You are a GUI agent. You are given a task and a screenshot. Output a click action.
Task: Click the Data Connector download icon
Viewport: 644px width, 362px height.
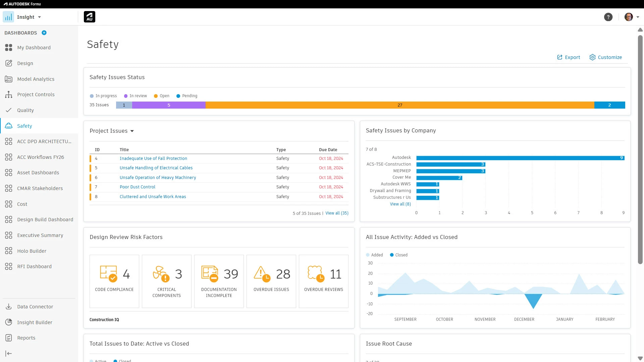tap(9, 307)
